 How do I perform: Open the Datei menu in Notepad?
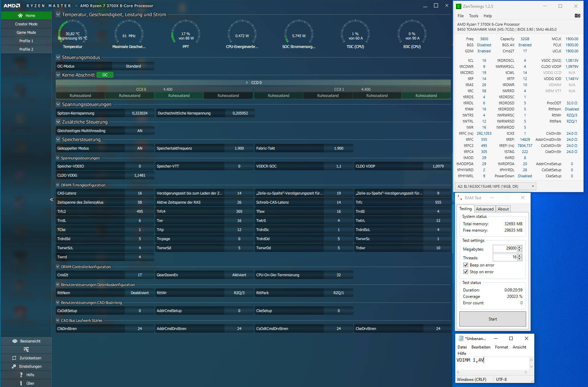pos(462,347)
